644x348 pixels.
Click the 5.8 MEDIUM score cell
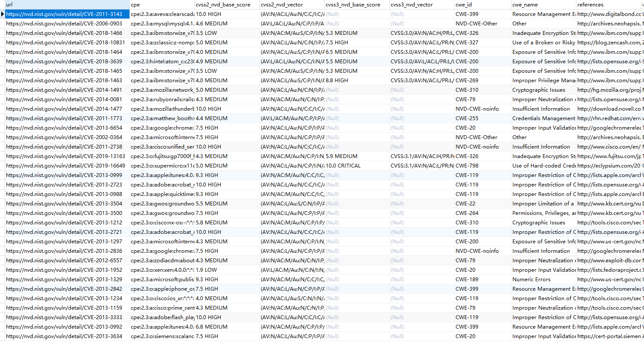(227, 223)
